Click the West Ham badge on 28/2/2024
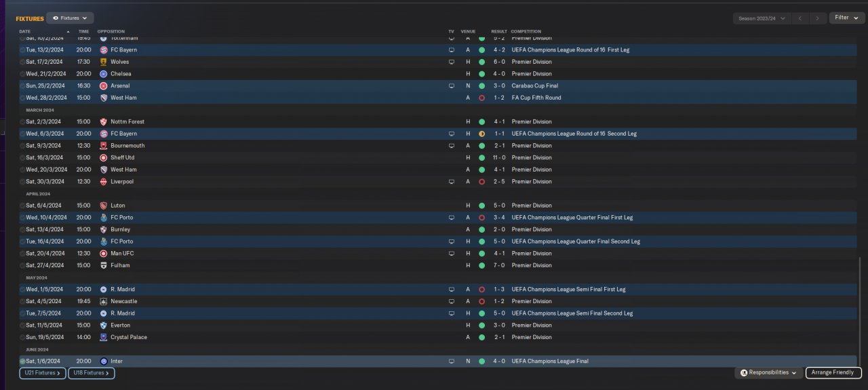Viewport: 868px width, 390px height. pyautogui.click(x=104, y=98)
